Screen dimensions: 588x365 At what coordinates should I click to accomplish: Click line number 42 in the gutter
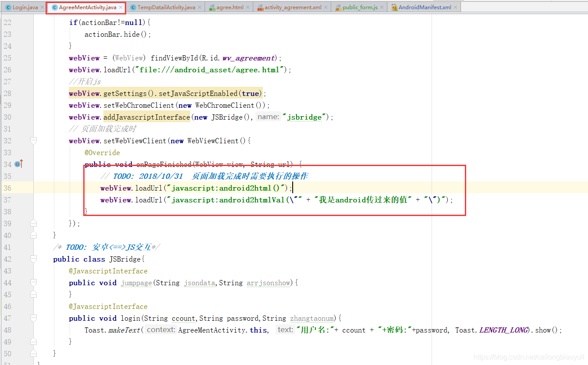coord(7,259)
